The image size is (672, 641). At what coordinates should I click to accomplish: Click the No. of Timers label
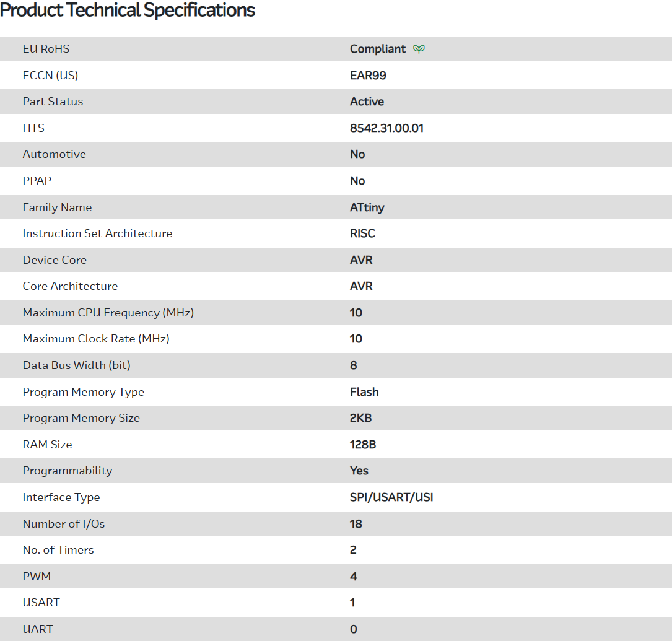[58, 550]
